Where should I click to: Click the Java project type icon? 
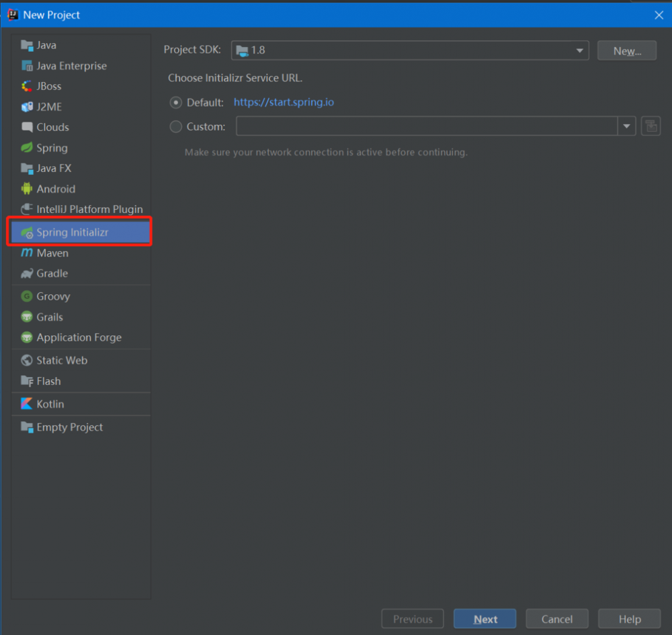point(27,45)
